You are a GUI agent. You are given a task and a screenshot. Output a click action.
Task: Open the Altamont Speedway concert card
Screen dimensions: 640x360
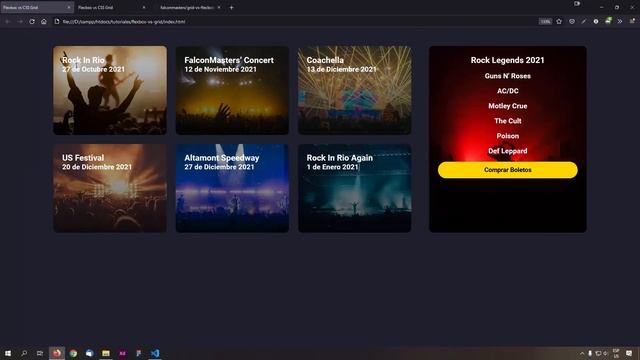pos(232,188)
